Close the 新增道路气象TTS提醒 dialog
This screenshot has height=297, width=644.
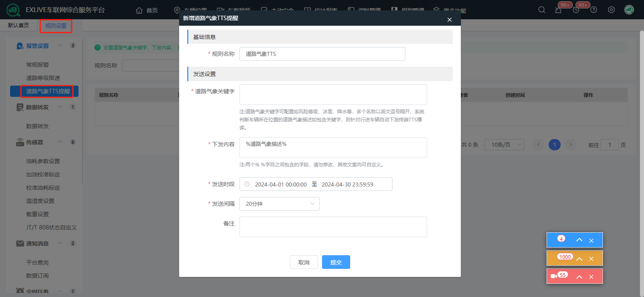[x=450, y=20]
